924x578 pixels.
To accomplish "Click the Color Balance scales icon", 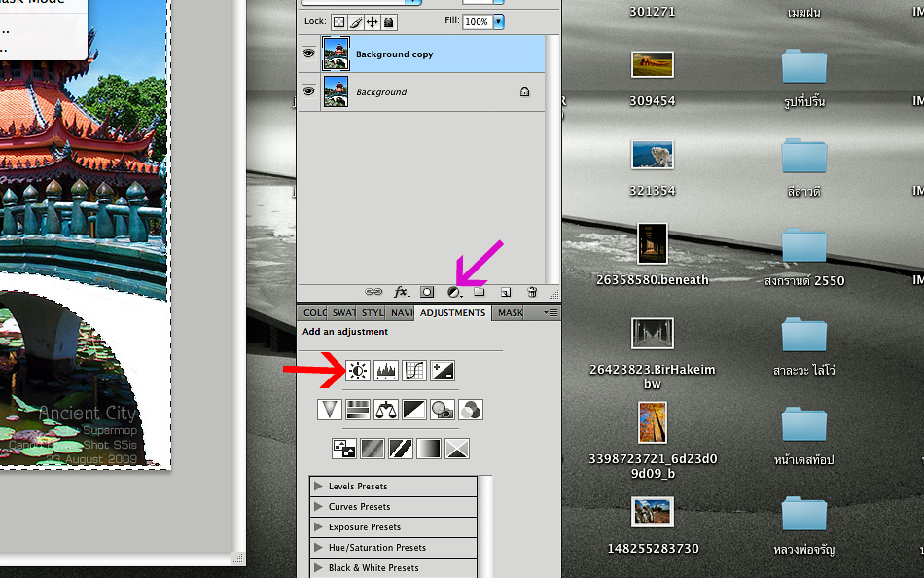I will click(x=386, y=410).
